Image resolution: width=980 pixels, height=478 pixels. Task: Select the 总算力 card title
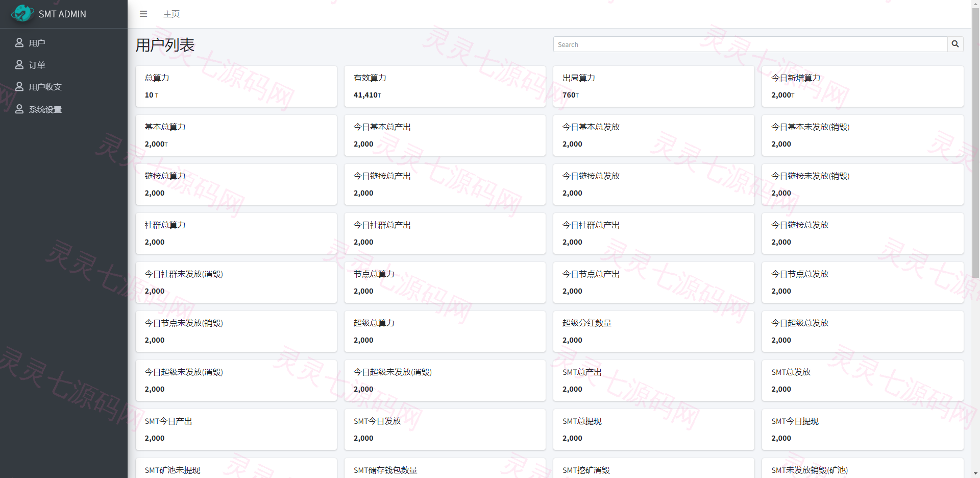157,78
